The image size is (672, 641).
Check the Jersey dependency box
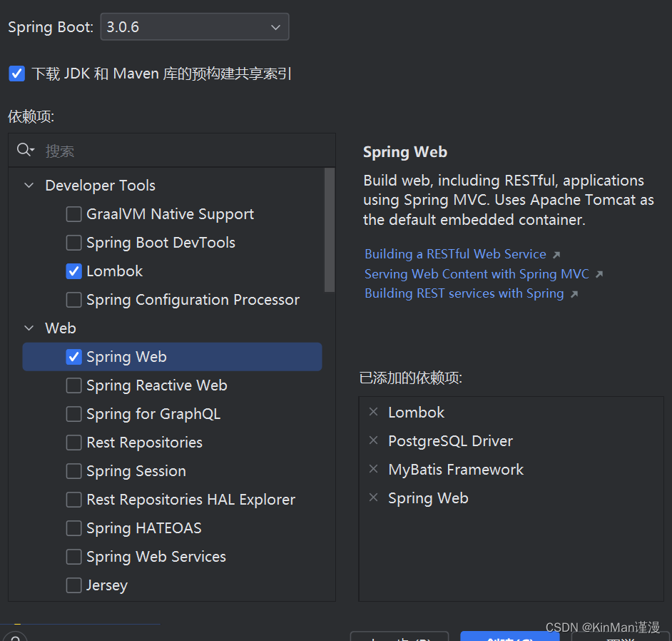pos(73,585)
